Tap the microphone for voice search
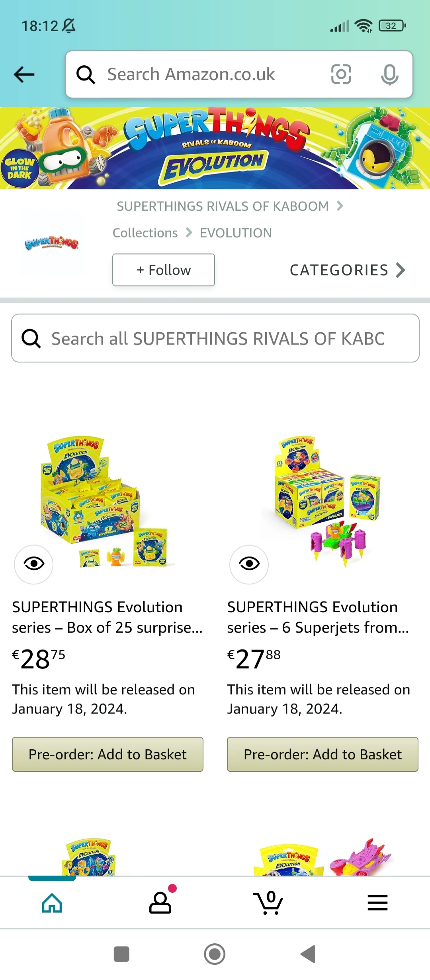The image size is (430, 980). (389, 74)
